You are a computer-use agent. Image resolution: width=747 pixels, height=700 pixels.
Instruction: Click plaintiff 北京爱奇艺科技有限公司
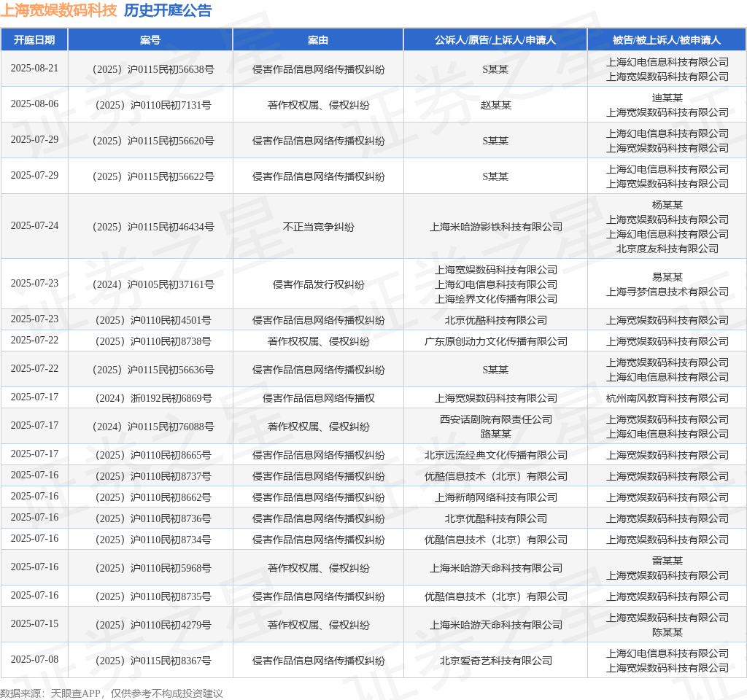(x=495, y=661)
